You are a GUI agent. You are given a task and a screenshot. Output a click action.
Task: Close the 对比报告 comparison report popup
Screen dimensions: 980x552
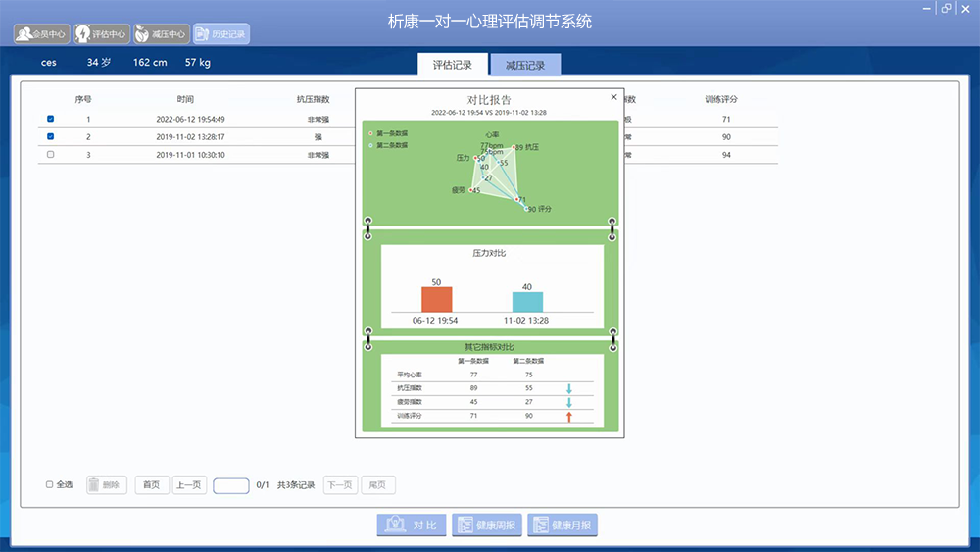pos(613,97)
